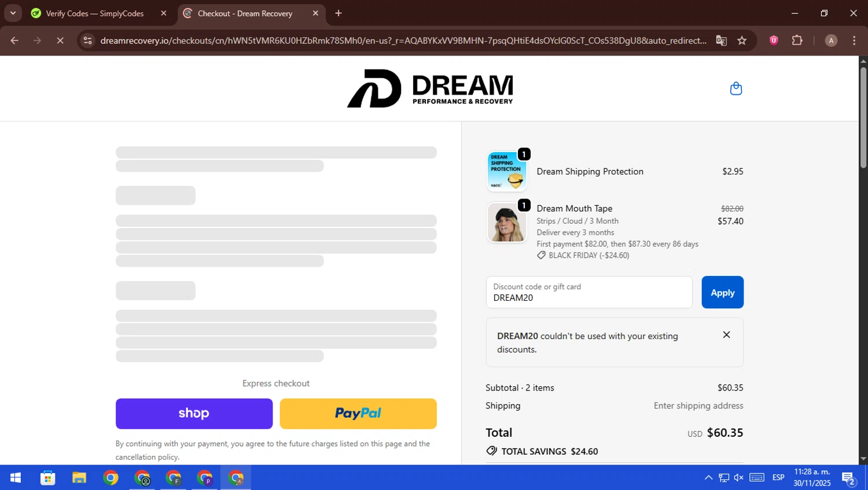This screenshot has width=868, height=490.
Task: Launch Microsoft Store from taskbar
Action: 47,478
